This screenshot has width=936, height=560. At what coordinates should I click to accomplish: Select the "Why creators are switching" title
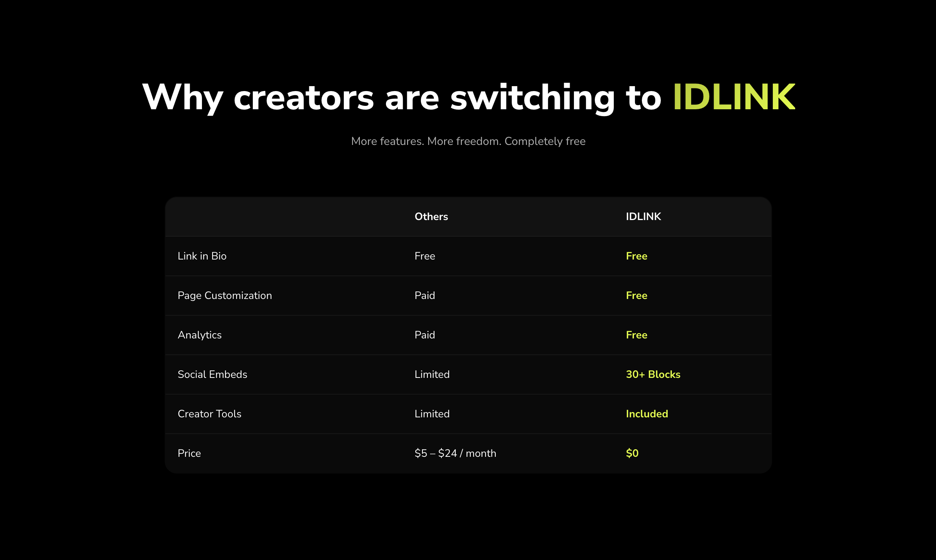pos(399,98)
